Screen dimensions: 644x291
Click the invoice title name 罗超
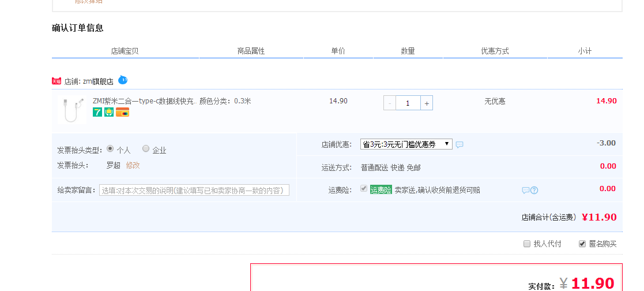pyautogui.click(x=114, y=165)
